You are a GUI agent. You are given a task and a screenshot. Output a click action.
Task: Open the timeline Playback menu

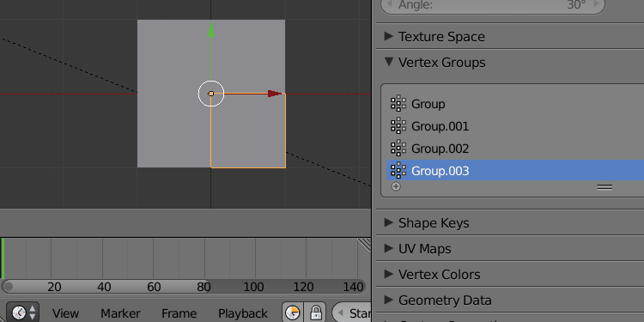coord(243,313)
